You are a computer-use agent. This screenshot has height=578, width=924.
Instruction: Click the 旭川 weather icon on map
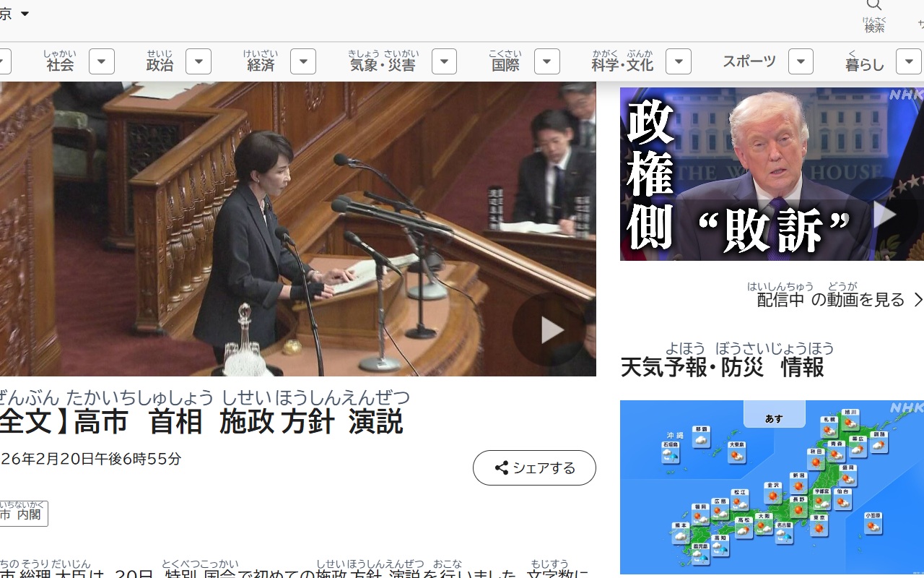pos(850,420)
